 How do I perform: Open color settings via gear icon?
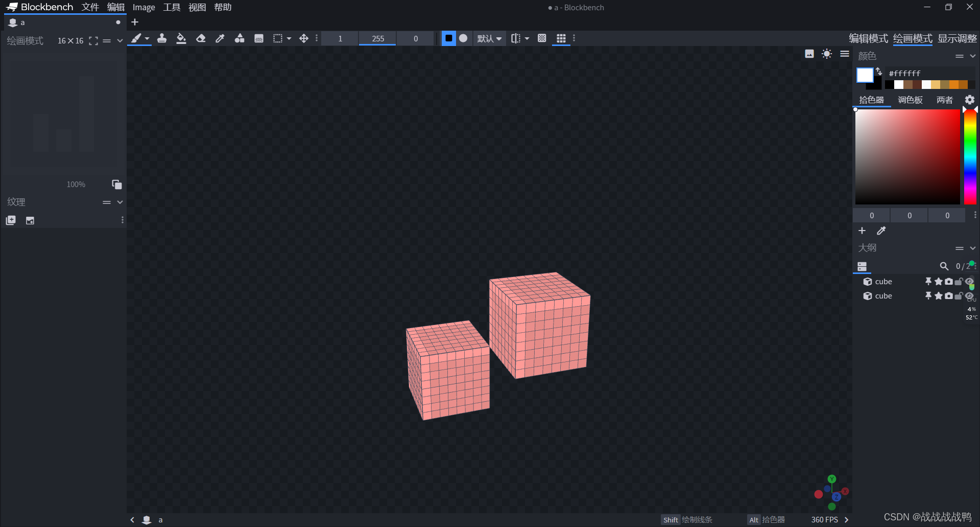(969, 100)
